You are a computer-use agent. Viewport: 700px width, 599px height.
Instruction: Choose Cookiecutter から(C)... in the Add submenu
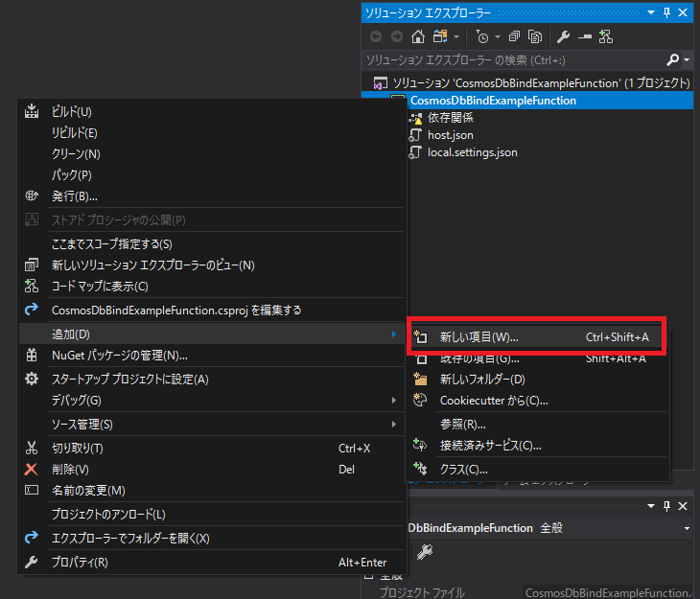tap(537, 400)
